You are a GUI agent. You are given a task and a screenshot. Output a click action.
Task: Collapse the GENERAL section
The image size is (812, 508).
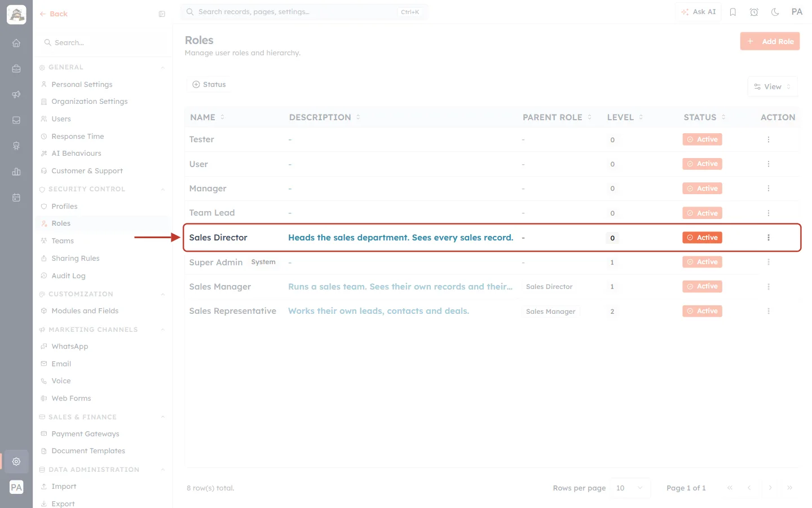[163, 67]
